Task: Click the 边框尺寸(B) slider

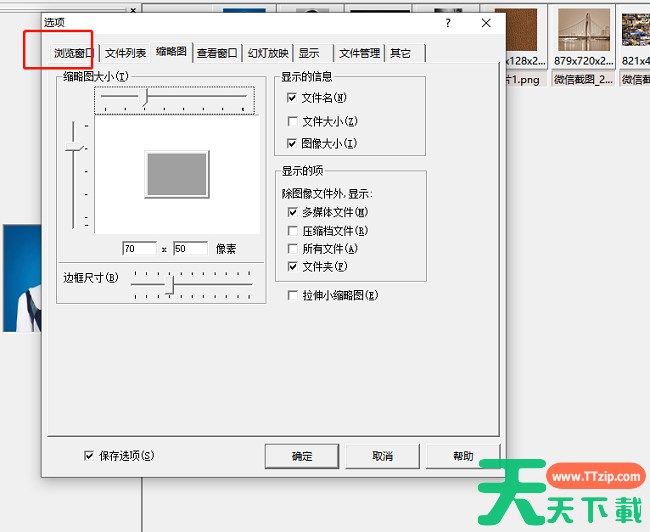Action: (x=192, y=284)
